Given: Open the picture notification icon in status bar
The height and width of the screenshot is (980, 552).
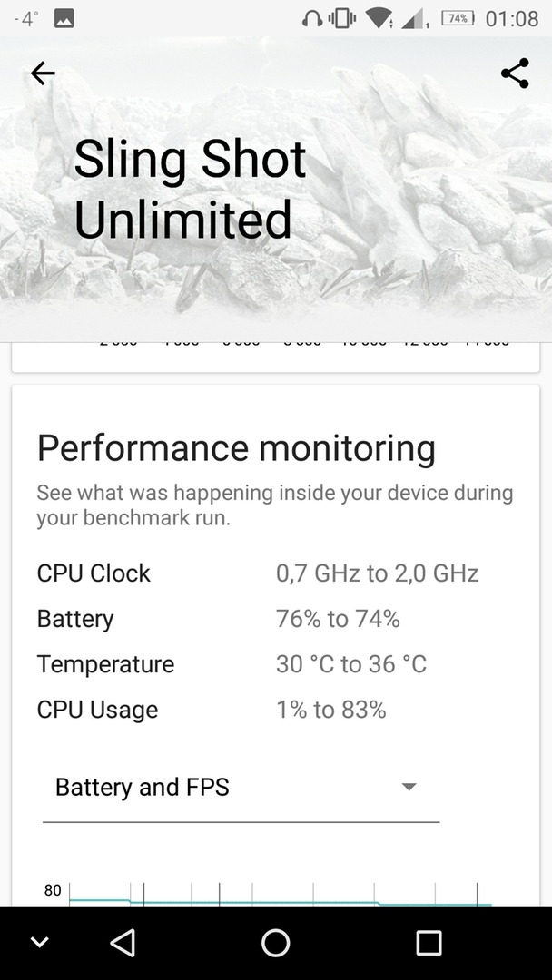Looking at the screenshot, I should click(x=64, y=19).
